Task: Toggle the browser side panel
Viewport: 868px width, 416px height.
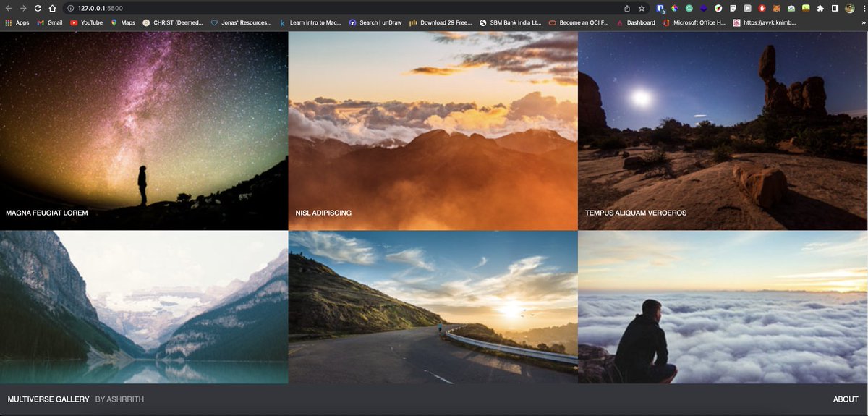Action: tap(835, 8)
